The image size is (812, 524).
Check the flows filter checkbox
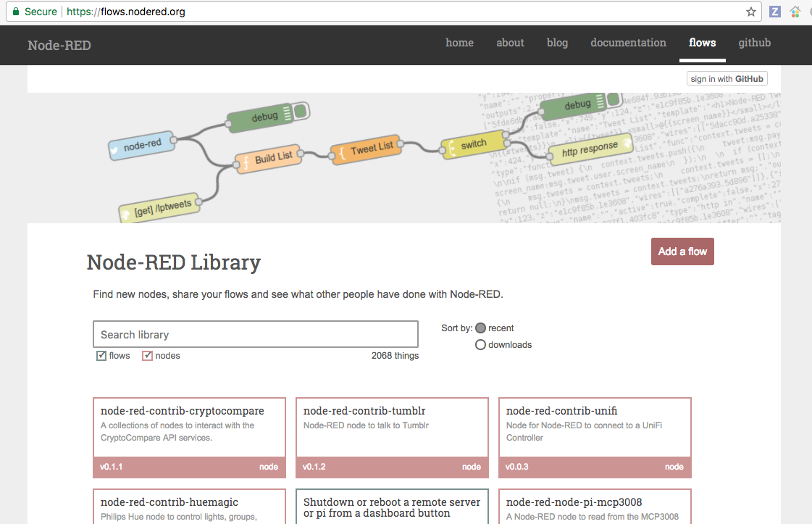click(x=101, y=356)
